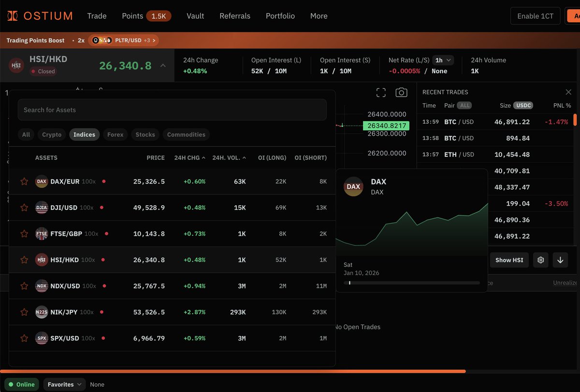This screenshot has height=392, width=580.
Task: Select the Forex asset filter
Action: (115, 135)
